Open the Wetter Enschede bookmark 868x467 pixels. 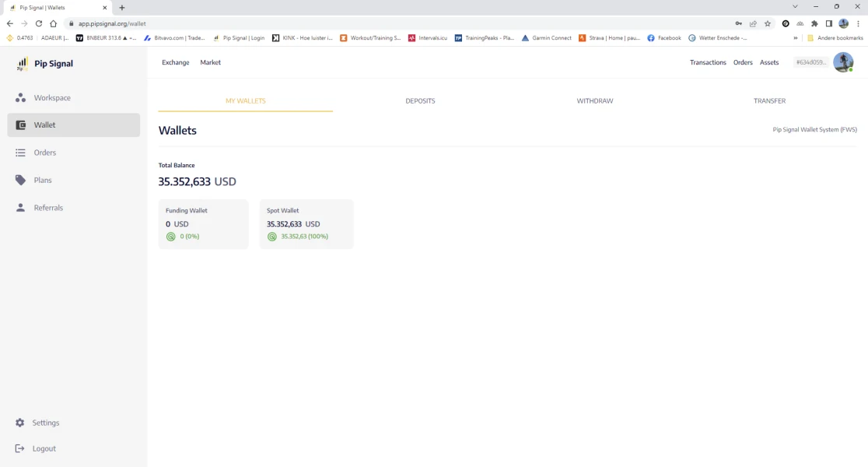717,38
